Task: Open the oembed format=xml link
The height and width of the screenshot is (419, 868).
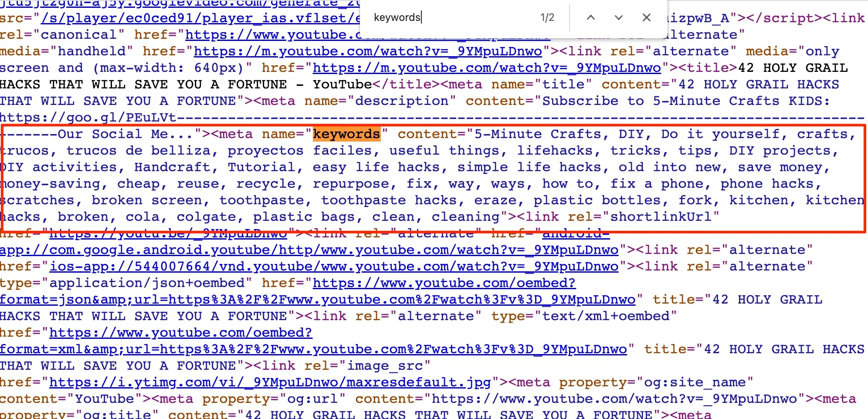Action: coord(313,349)
